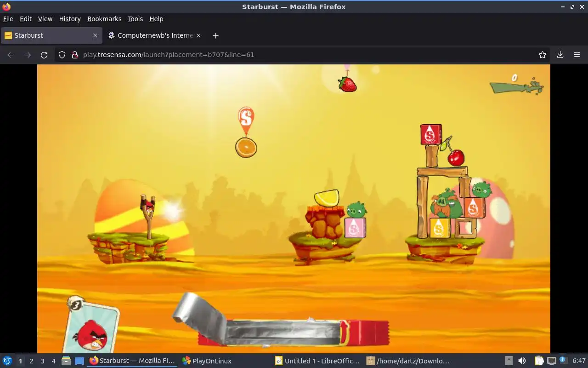The height and width of the screenshot is (368, 588).
Task: Click the large mustached pig in tower
Action: (447, 203)
